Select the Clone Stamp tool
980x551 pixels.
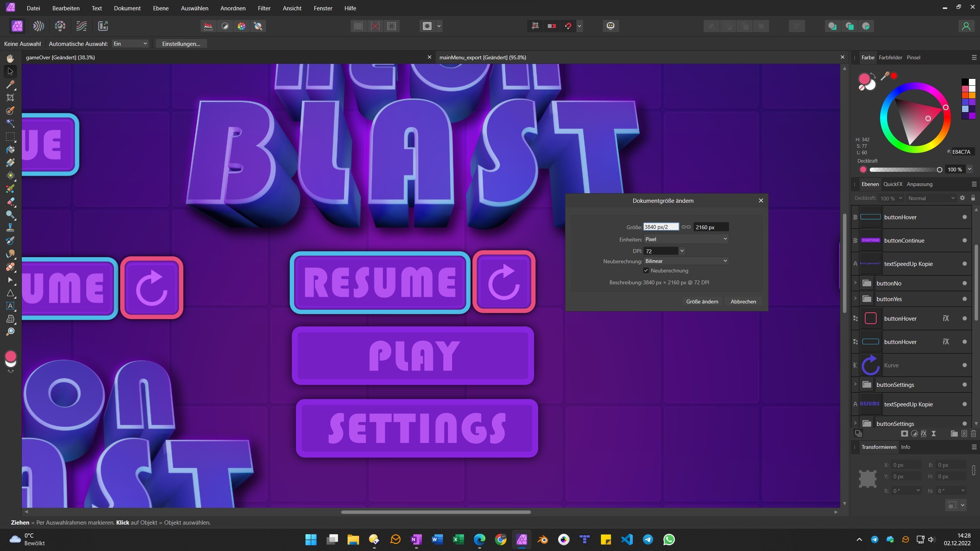(10, 228)
